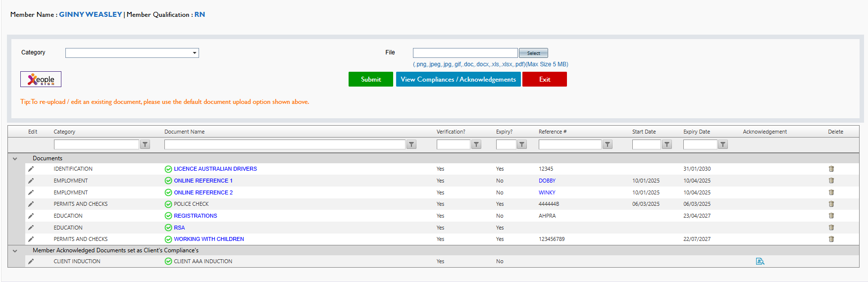Delete the POLICE CHECK document

click(831, 204)
